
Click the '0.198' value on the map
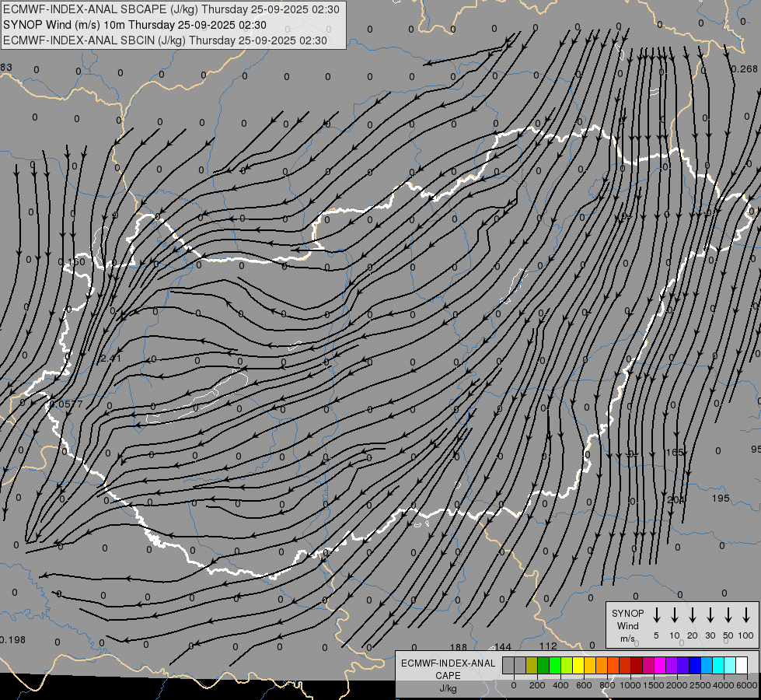(12, 640)
